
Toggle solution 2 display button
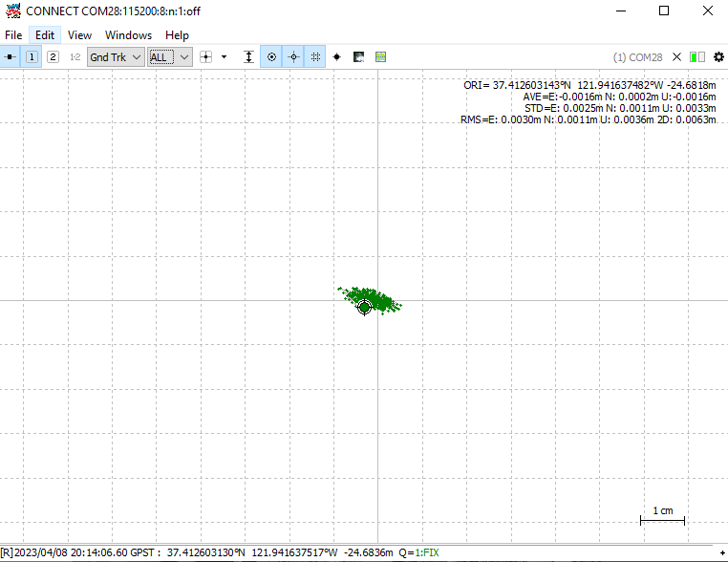(53, 57)
